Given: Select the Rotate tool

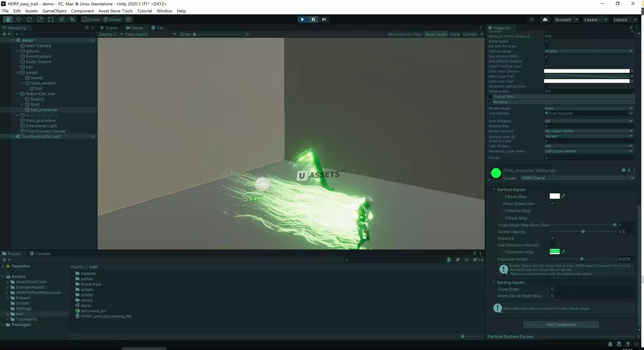Looking at the screenshot, I should [29, 19].
